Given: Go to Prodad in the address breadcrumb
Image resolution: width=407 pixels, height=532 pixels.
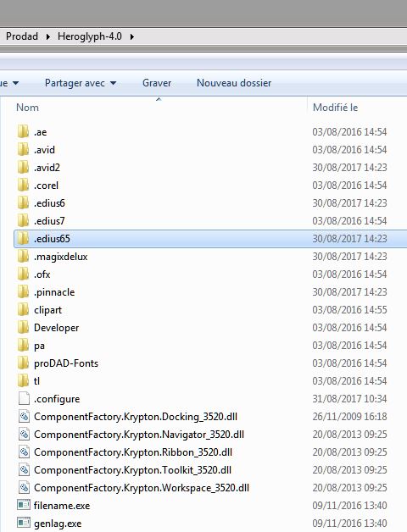Looking at the screenshot, I should [22, 36].
